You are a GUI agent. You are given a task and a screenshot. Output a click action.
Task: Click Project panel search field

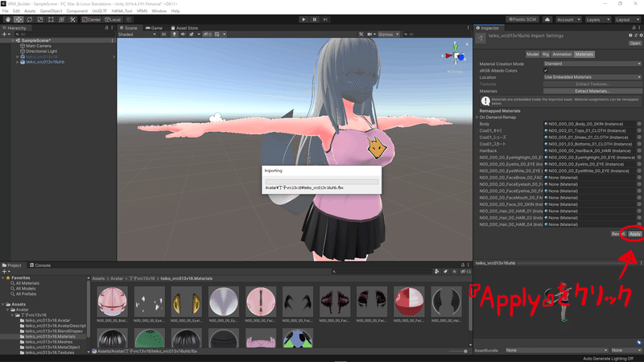pyautogui.click(x=381, y=271)
